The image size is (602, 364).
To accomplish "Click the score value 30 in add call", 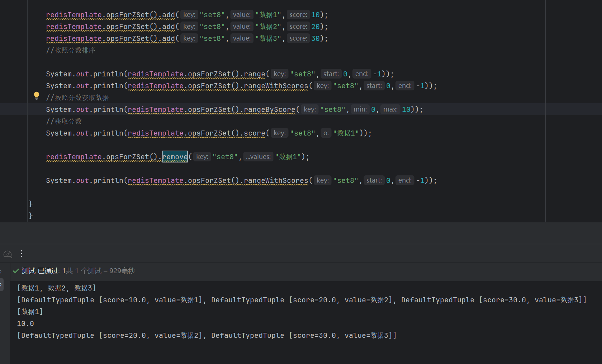I will 315,38.
